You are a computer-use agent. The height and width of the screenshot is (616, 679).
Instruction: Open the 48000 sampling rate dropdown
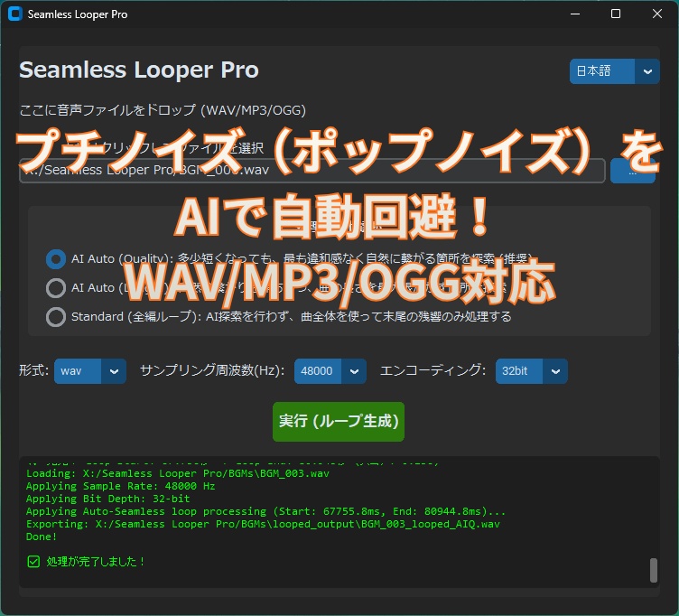point(330,371)
